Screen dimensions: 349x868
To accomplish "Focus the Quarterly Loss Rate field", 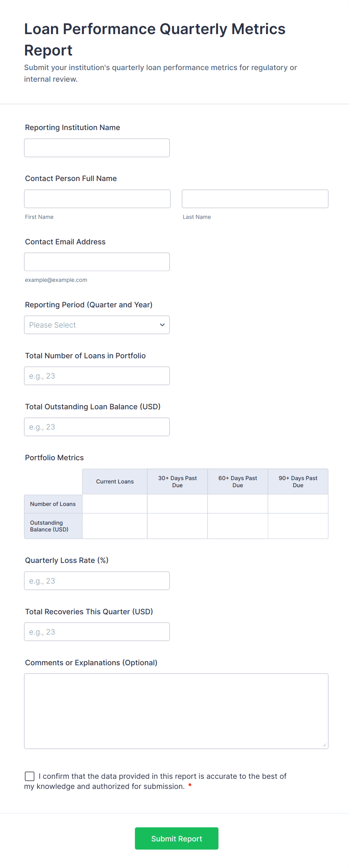I will coord(97,581).
